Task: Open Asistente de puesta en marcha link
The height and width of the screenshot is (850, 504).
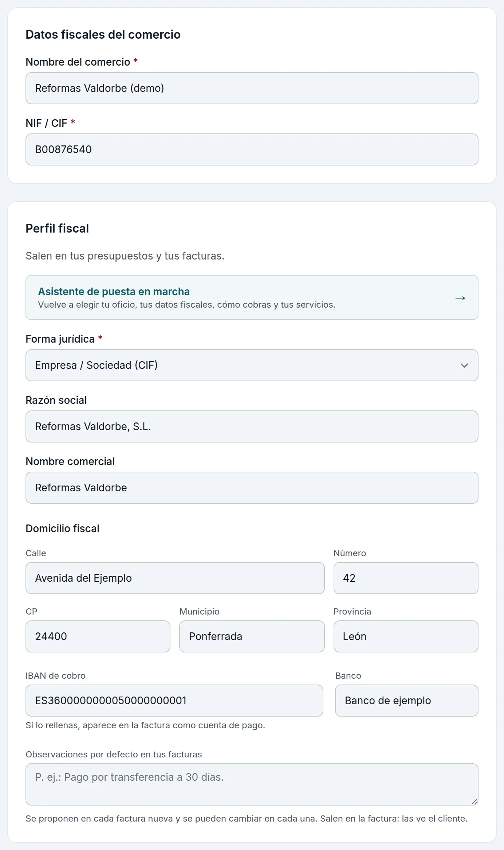Action: tap(252, 297)
